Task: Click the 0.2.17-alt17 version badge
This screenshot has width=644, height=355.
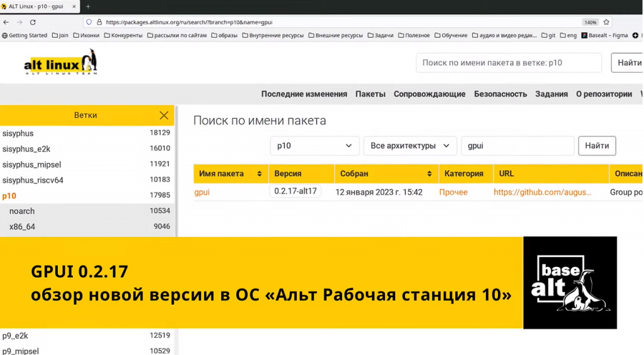Action: [296, 191]
